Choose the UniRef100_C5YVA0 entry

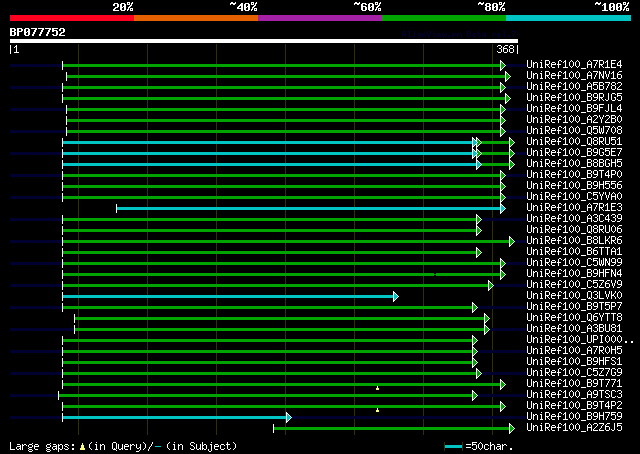[x=574, y=197]
